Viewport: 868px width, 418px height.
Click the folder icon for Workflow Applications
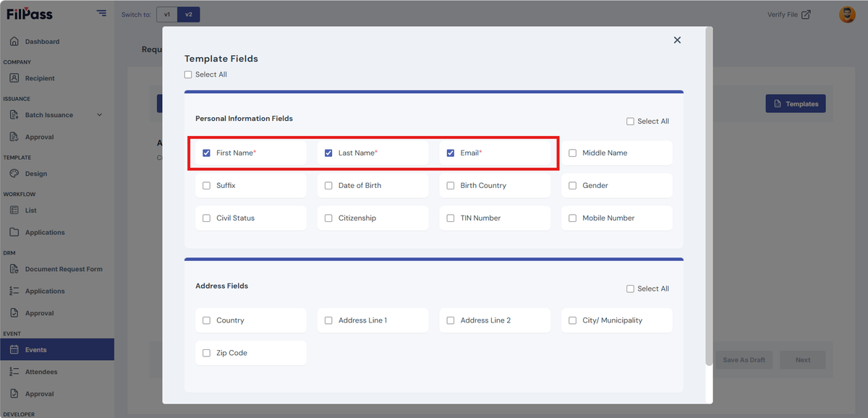point(14,232)
